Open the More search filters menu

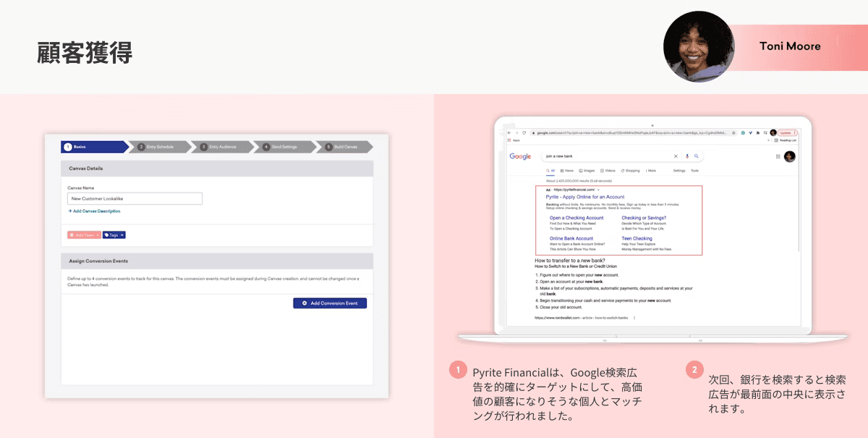point(650,171)
